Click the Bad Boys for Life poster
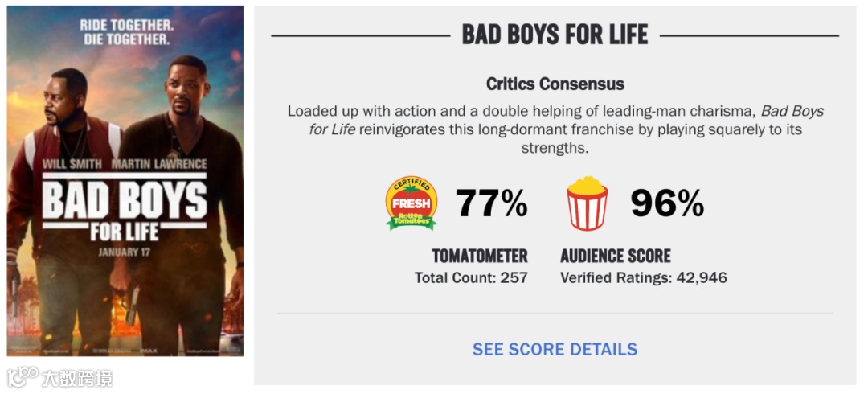The image size is (868, 394). [x=125, y=181]
